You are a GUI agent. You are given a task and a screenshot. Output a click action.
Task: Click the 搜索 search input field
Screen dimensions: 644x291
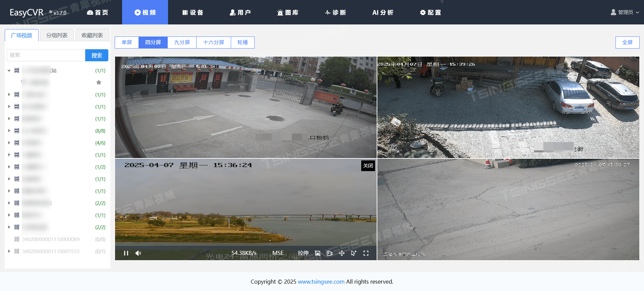click(46, 55)
